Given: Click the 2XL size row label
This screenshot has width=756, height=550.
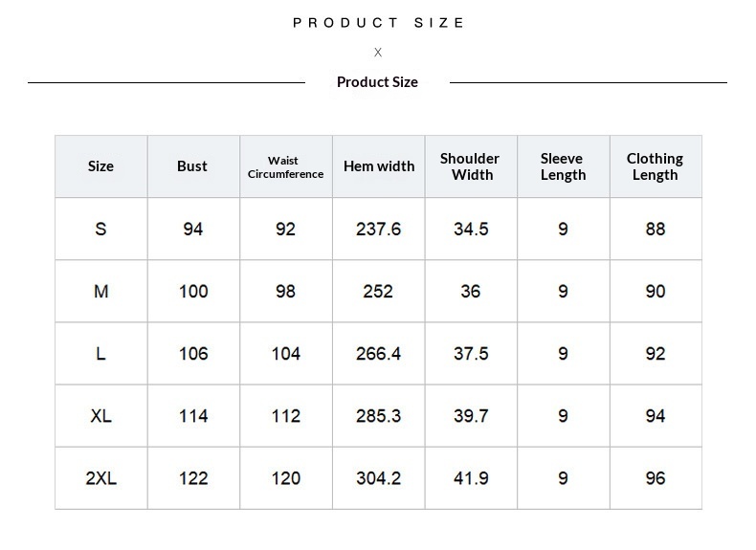Looking at the screenshot, I should pyautogui.click(x=100, y=478).
